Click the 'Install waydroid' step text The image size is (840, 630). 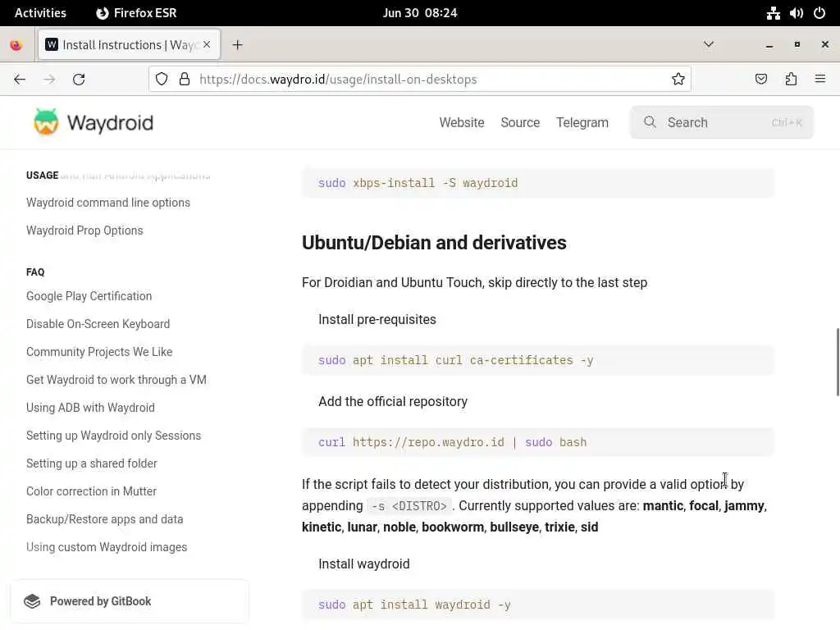pos(363,564)
